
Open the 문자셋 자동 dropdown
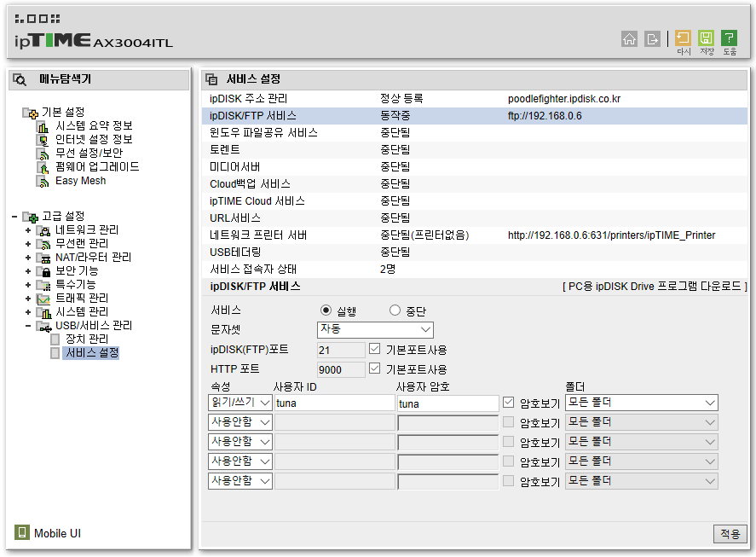pyautogui.click(x=375, y=329)
